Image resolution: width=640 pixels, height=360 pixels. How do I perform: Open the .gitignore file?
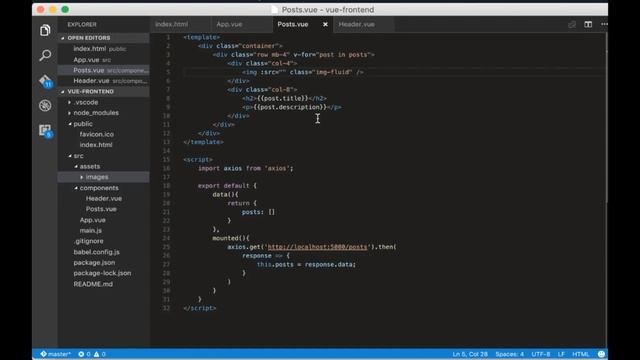(x=104, y=241)
